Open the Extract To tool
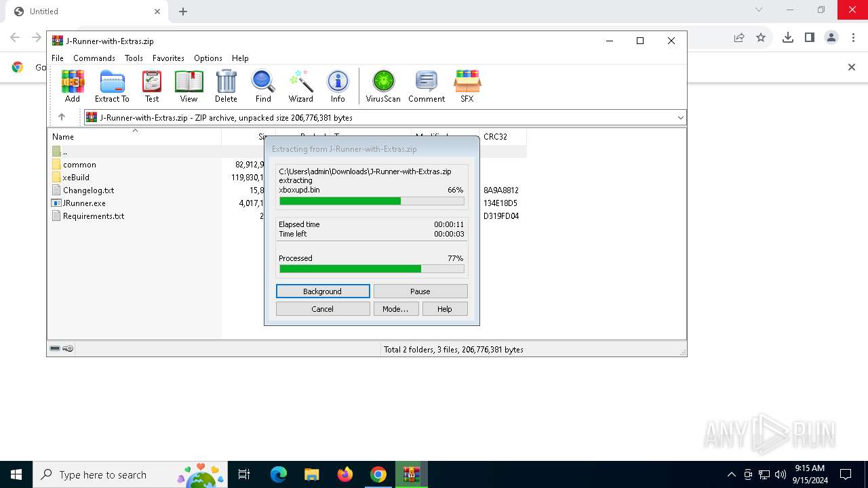 (112, 86)
